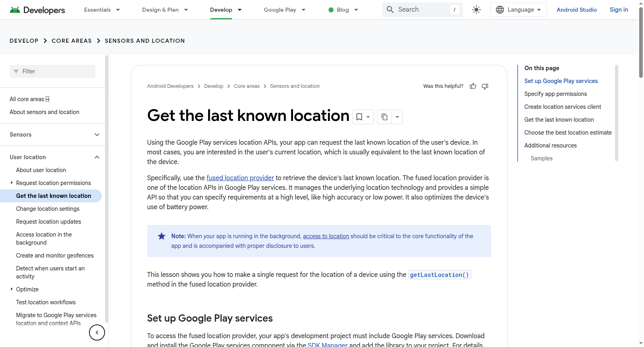The width and height of the screenshot is (644, 347).
Task: Toggle the light/dark theme icon
Action: pyautogui.click(x=477, y=10)
